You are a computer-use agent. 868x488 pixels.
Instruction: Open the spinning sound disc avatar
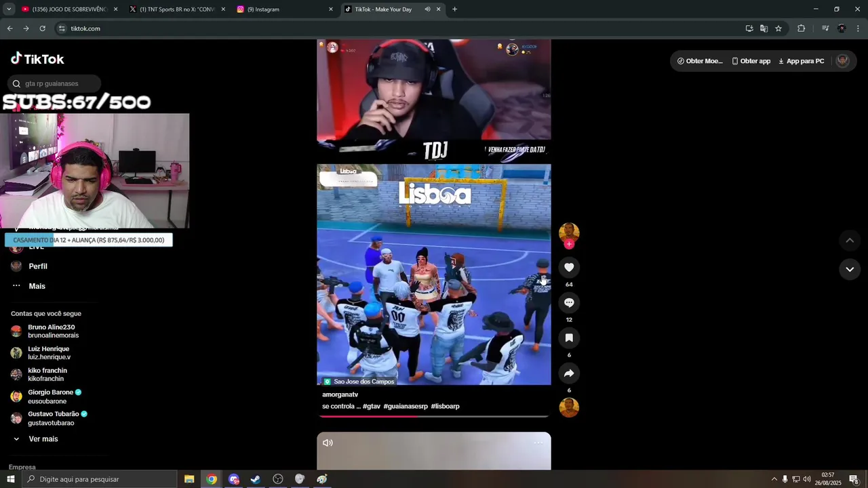click(569, 407)
